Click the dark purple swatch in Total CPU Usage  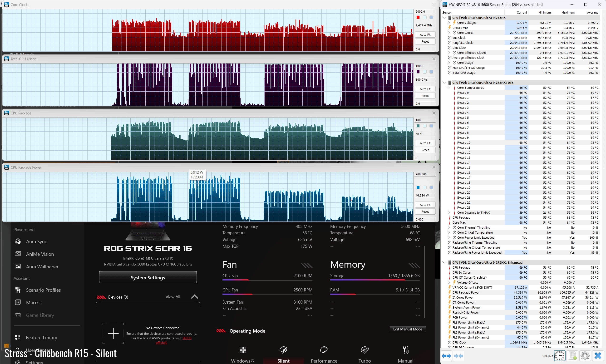point(418,72)
